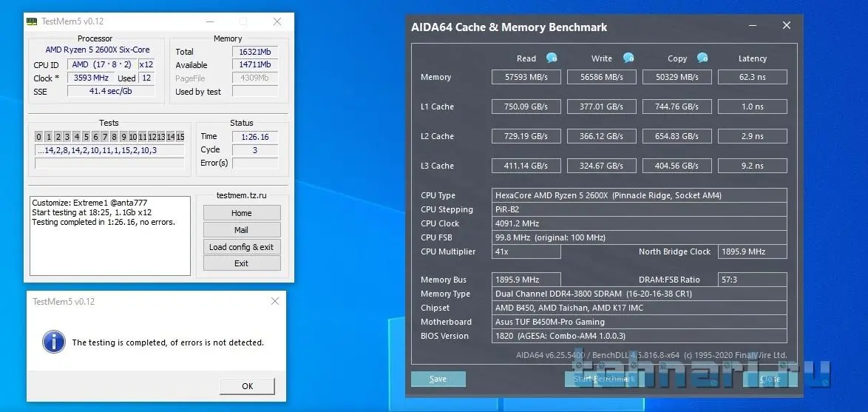Click the L1 Cache Write value 377.01 GB/s

[602, 107]
